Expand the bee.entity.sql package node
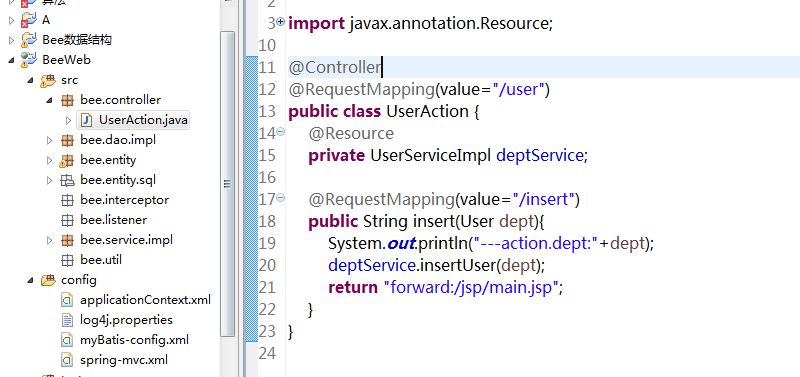 click(49, 180)
